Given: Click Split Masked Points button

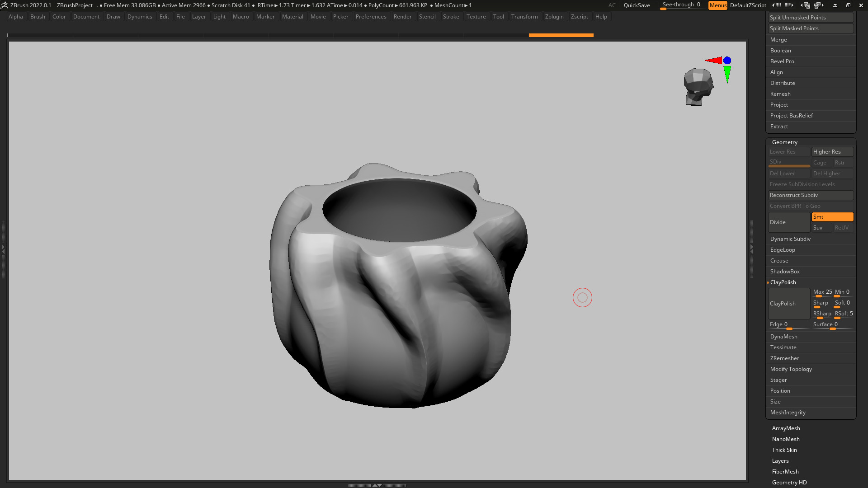Looking at the screenshot, I should [811, 28].
